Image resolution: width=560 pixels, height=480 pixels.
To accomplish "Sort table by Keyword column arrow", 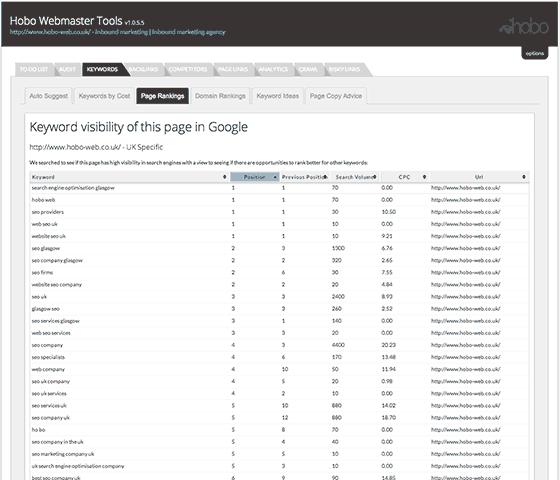I will [224, 177].
